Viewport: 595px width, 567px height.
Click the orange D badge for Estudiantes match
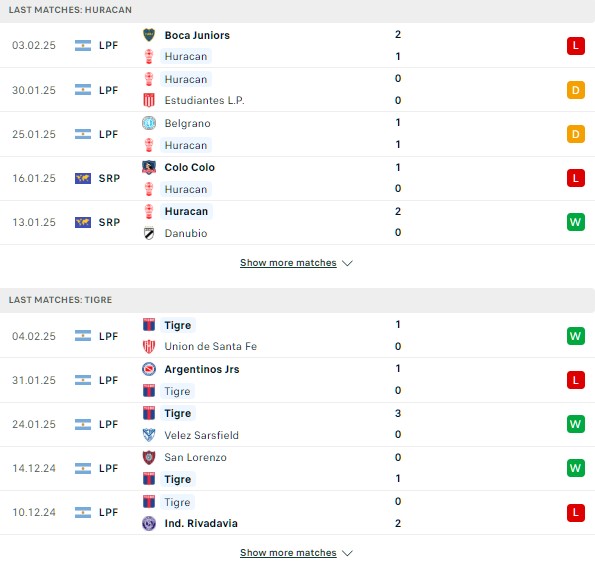point(576,90)
